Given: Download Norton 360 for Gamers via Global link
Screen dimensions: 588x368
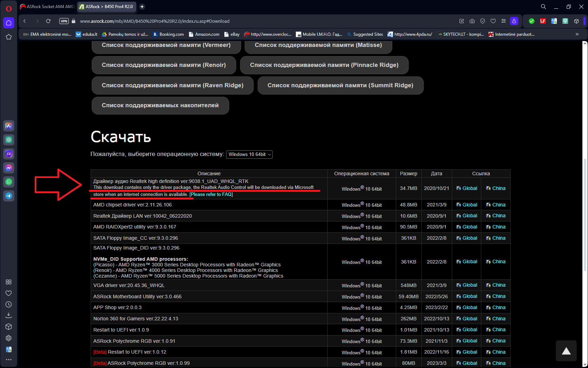Looking at the screenshot, I should 467,319.
